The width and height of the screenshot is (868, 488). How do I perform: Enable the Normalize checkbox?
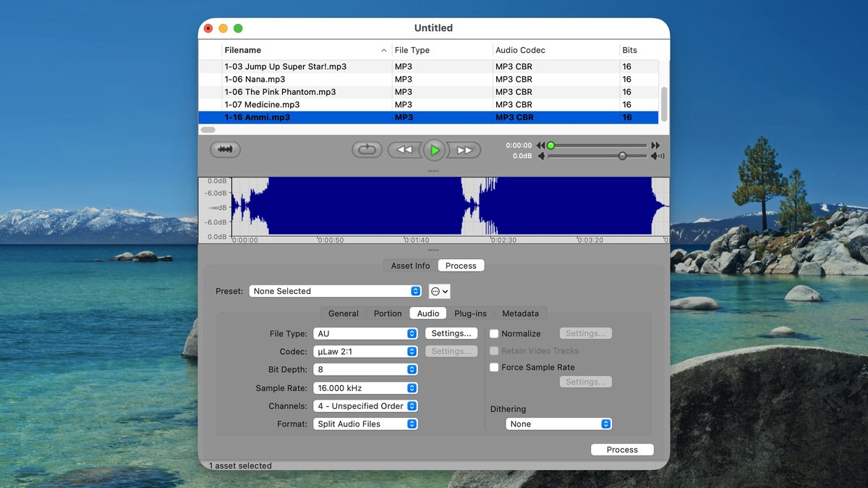coord(494,334)
